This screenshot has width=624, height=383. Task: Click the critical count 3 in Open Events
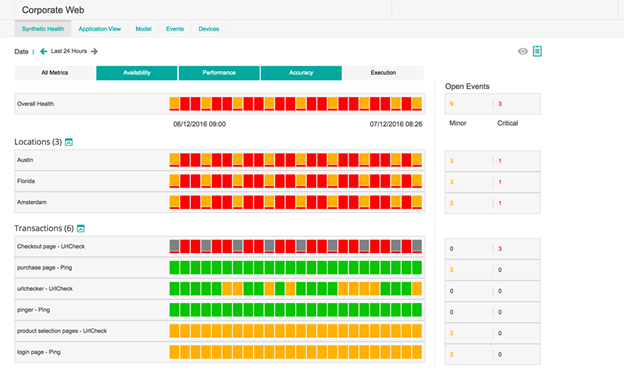tap(500, 104)
